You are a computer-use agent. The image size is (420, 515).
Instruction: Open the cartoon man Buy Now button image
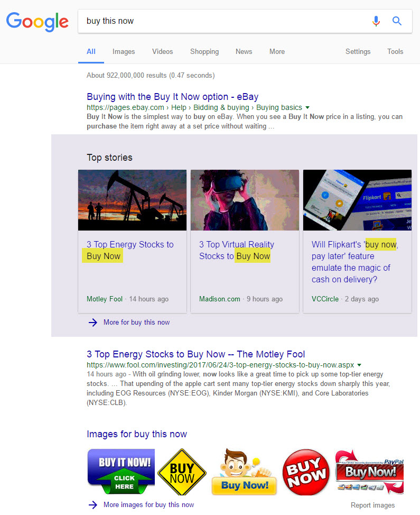tap(245, 472)
